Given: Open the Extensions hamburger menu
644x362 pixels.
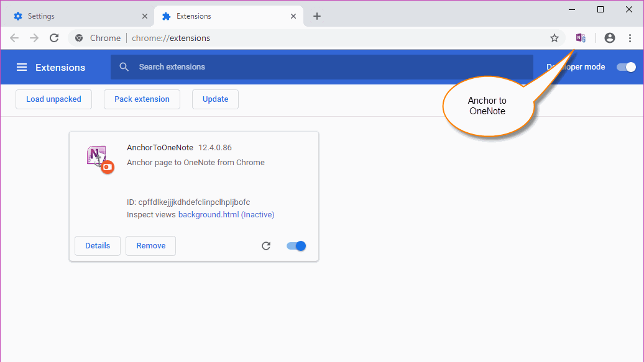Looking at the screenshot, I should coord(22,67).
